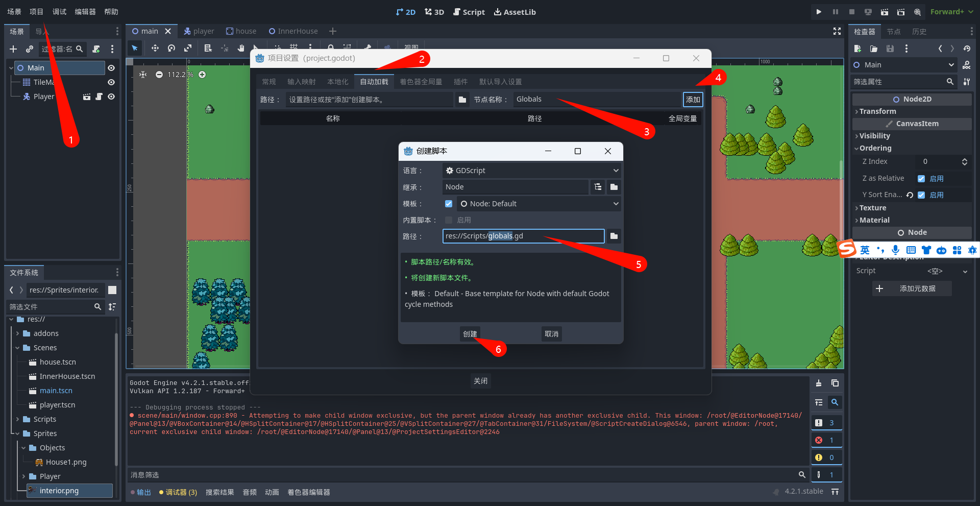Screen dimensions: 980x506
Task: Toggle Y Sort Enabled checkbox
Action: pos(921,195)
